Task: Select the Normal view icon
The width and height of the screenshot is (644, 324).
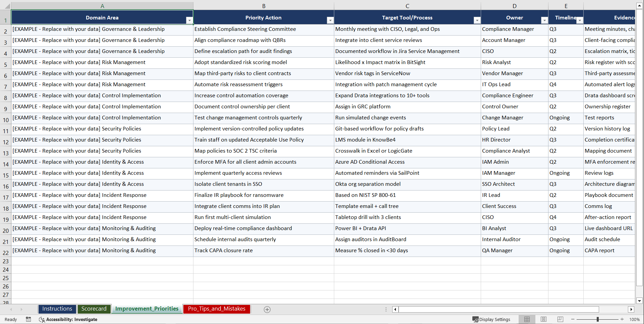Action: [x=527, y=319]
